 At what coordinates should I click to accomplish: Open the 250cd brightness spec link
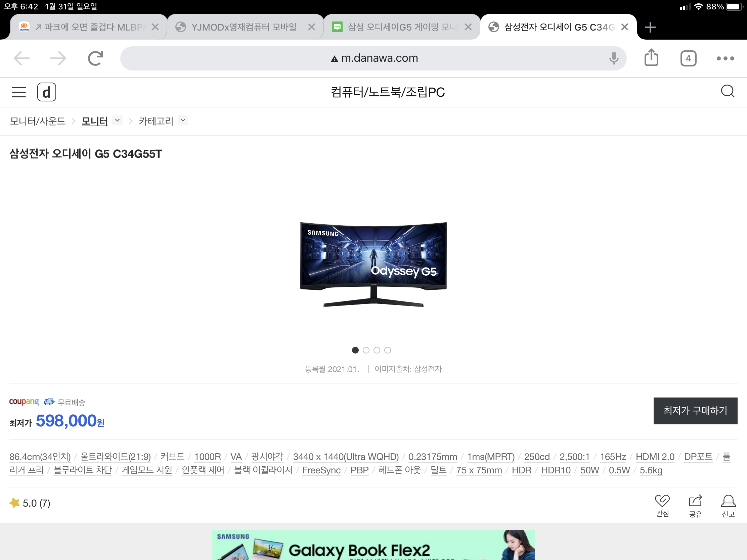(537, 457)
